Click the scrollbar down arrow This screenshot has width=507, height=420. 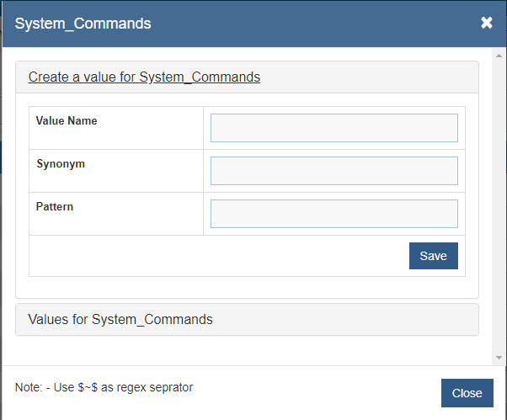[497, 359]
